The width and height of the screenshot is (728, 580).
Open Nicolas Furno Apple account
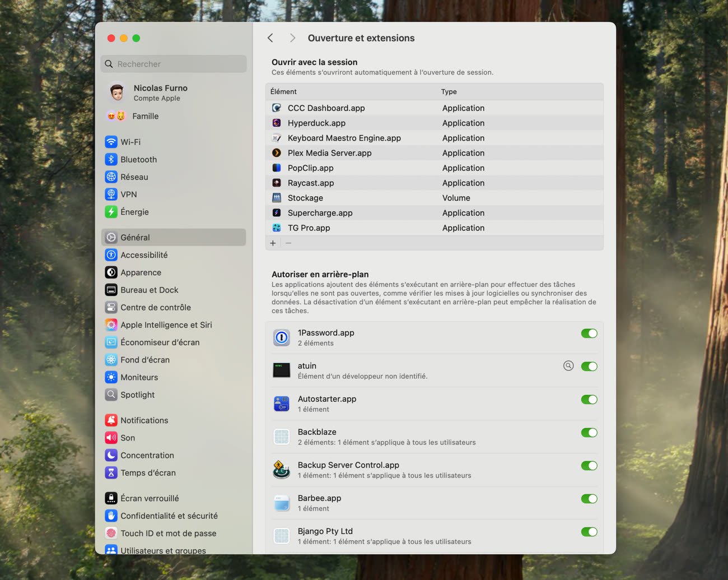174,92
